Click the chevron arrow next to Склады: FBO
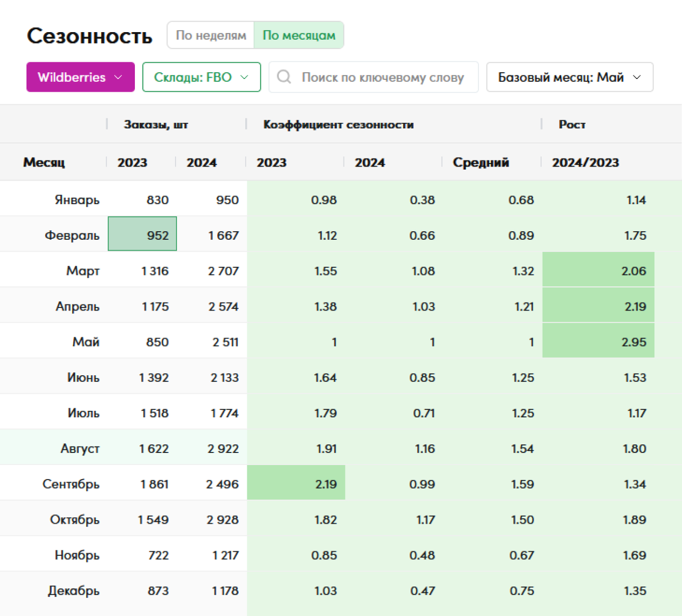Viewport: 682px width, 616px height. pos(245,77)
